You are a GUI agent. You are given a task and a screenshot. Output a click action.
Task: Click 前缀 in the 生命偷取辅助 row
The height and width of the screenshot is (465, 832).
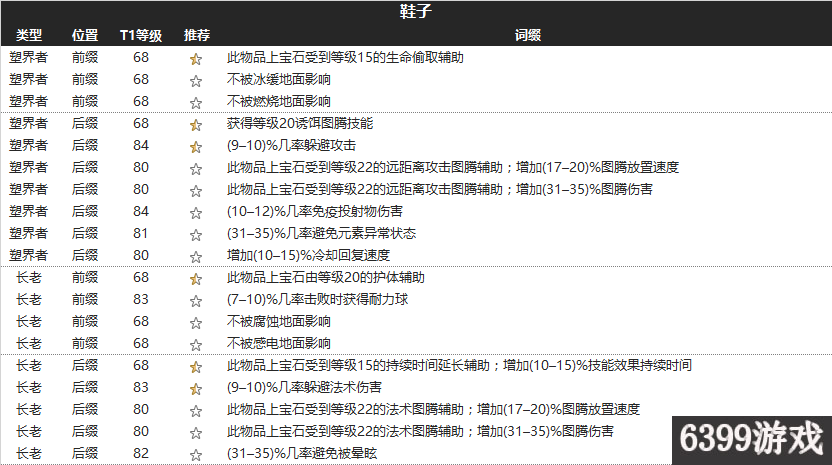(85, 57)
